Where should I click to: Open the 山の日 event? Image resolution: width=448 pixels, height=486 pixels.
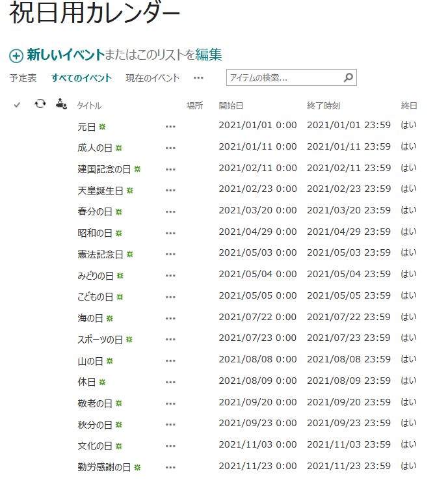90,361
